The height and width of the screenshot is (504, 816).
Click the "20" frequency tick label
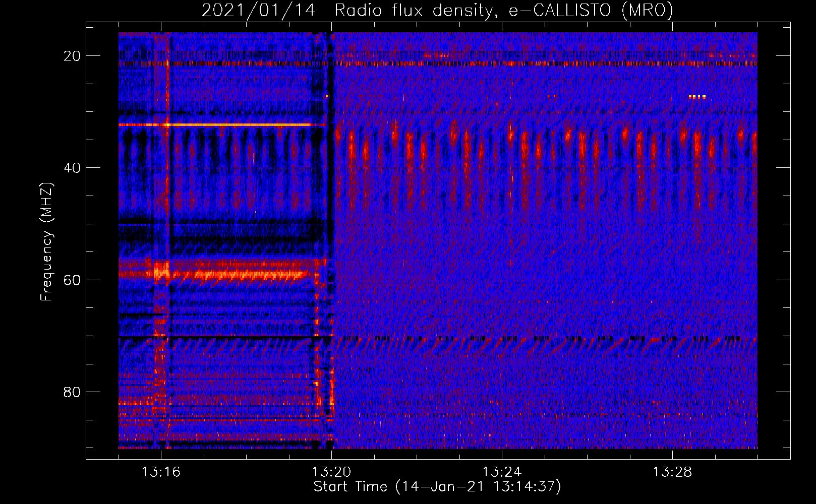(x=73, y=56)
